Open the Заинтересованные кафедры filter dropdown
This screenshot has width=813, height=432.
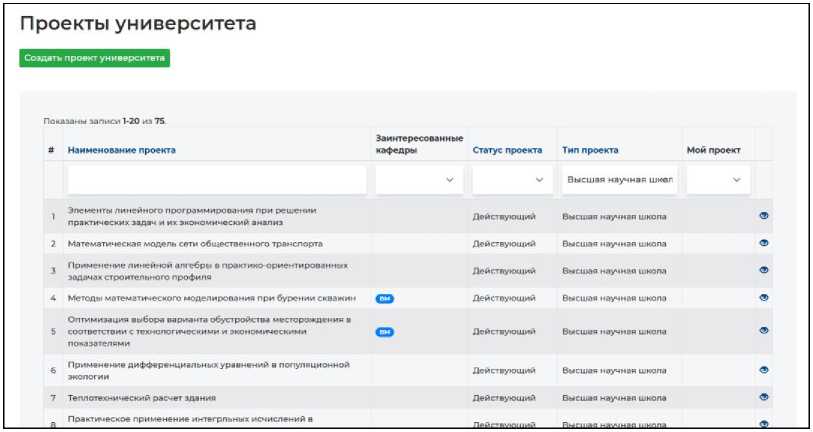(x=419, y=180)
